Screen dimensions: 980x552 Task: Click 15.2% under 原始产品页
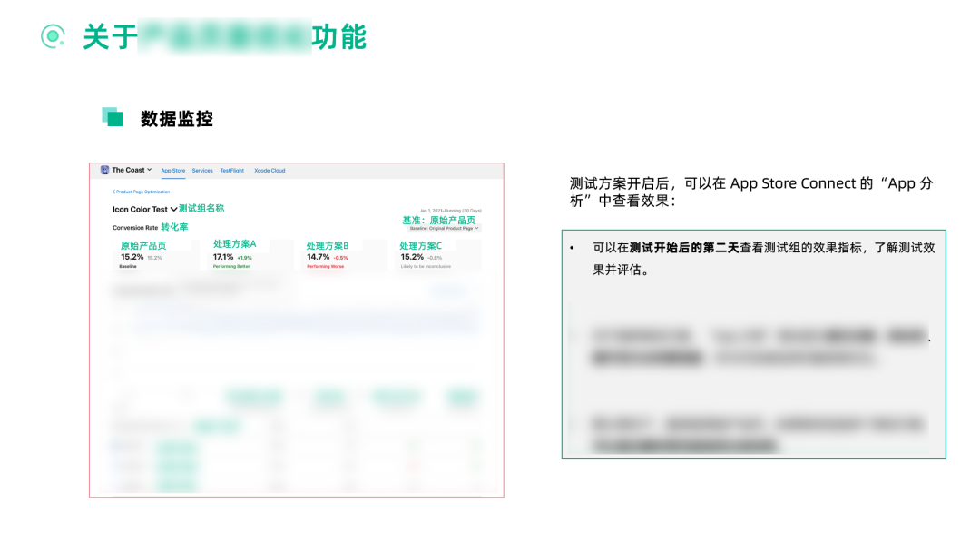[132, 257]
